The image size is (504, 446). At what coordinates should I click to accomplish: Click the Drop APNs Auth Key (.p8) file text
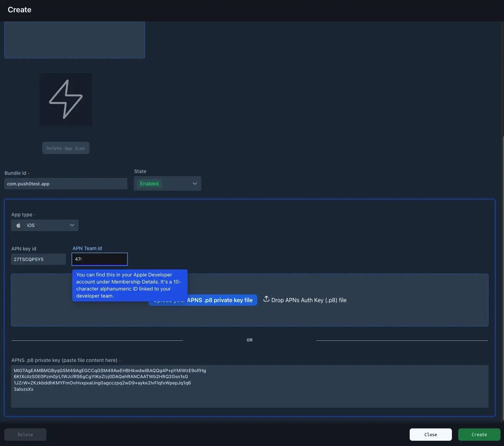click(309, 300)
